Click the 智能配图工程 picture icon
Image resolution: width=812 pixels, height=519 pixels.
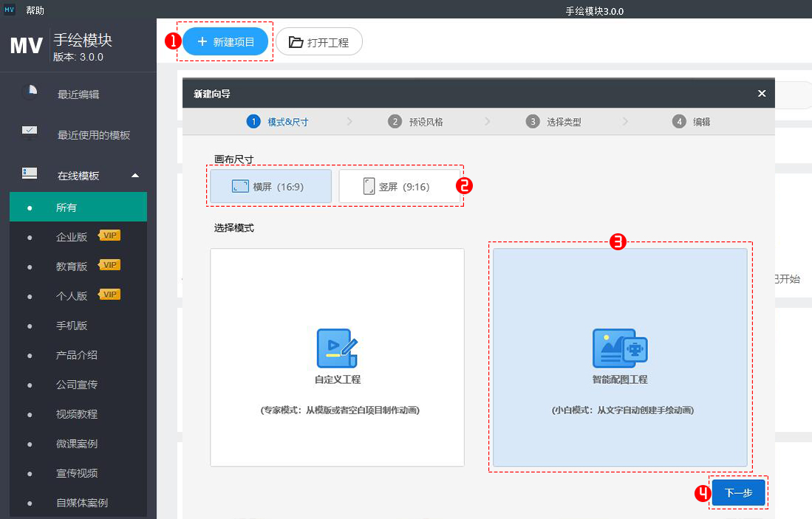[619, 348]
